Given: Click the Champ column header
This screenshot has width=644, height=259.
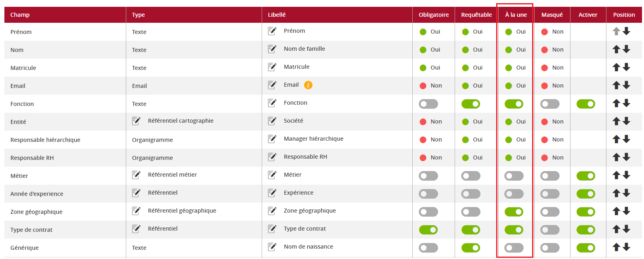Looking at the screenshot, I should 20,15.
